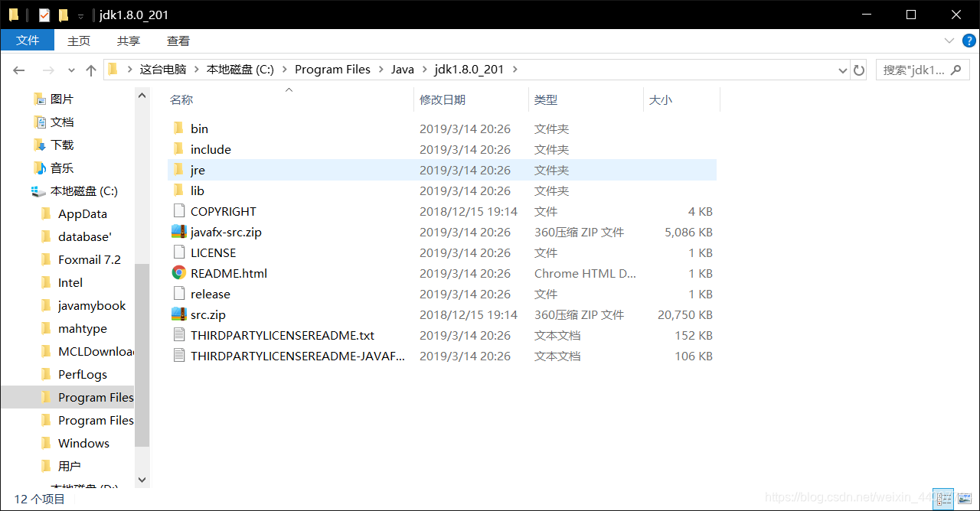Go to Java in breadcrumb path
The height and width of the screenshot is (511, 980).
click(x=403, y=70)
